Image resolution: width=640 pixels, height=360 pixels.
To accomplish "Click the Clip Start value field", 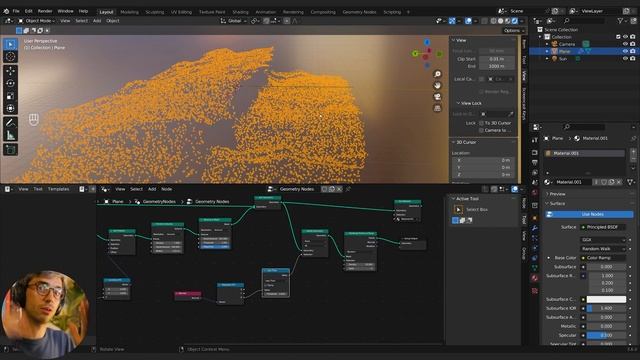I will tap(497, 59).
